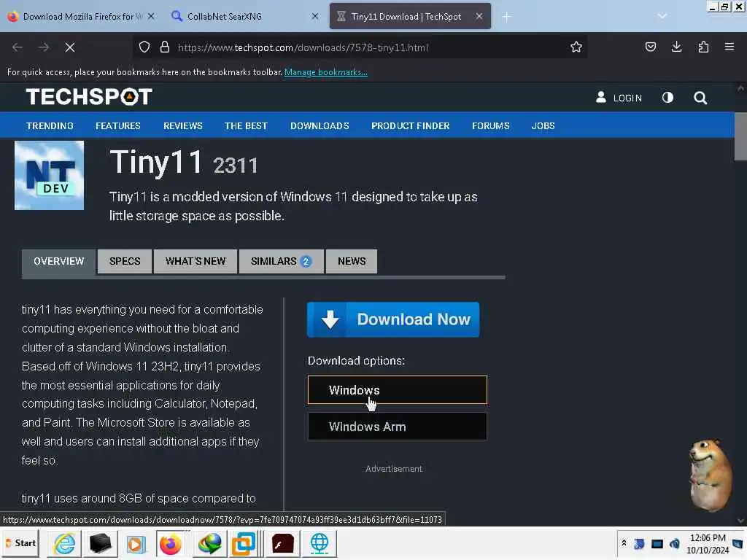
Task: Click the TechSpot user LOGIN icon
Action: click(619, 98)
